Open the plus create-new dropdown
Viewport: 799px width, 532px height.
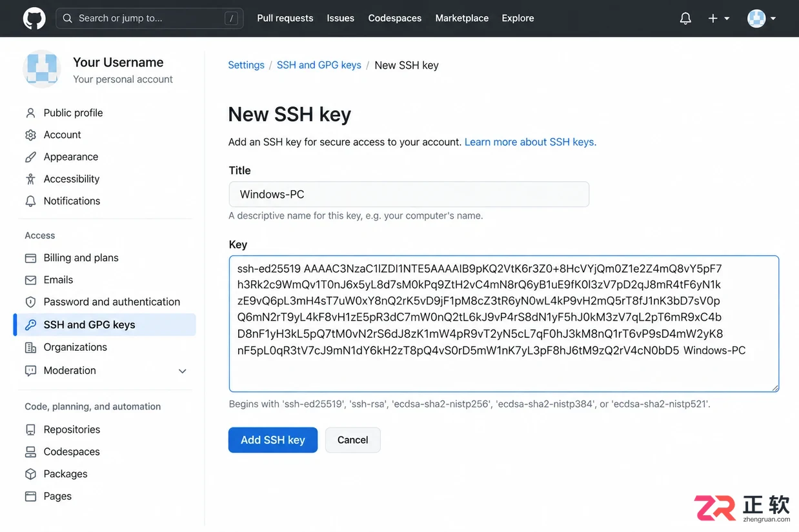[718, 18]
